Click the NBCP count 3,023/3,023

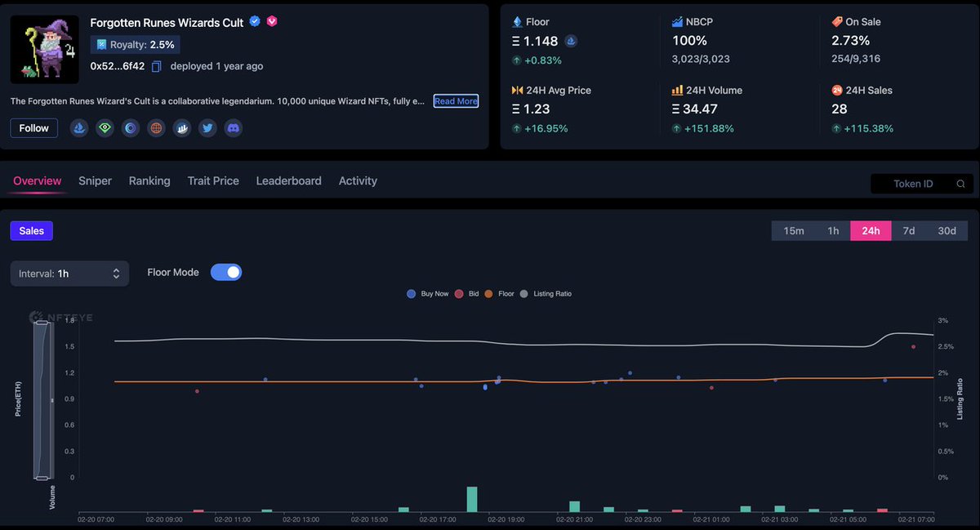point(701,59)
